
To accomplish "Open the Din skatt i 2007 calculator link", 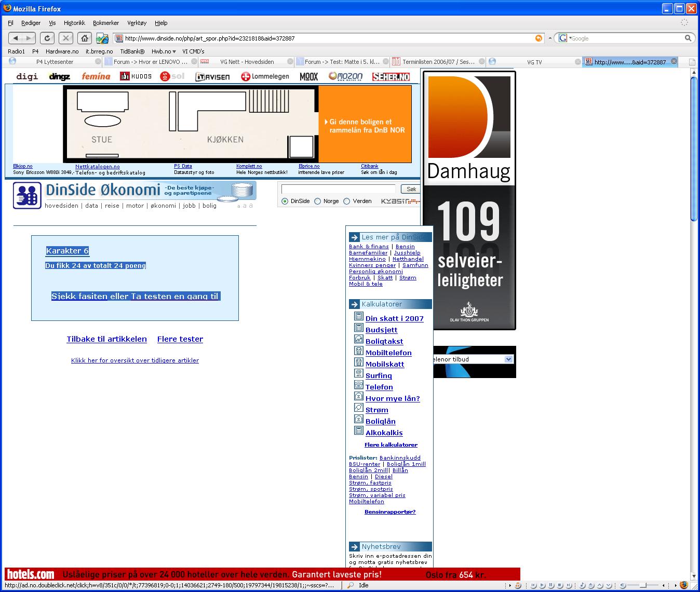I will click(x=395, y=318).
